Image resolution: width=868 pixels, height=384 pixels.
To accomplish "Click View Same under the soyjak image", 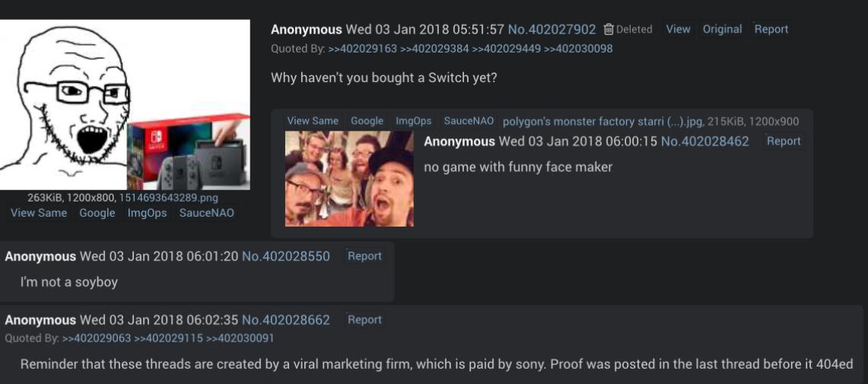I will coord(39,213).
